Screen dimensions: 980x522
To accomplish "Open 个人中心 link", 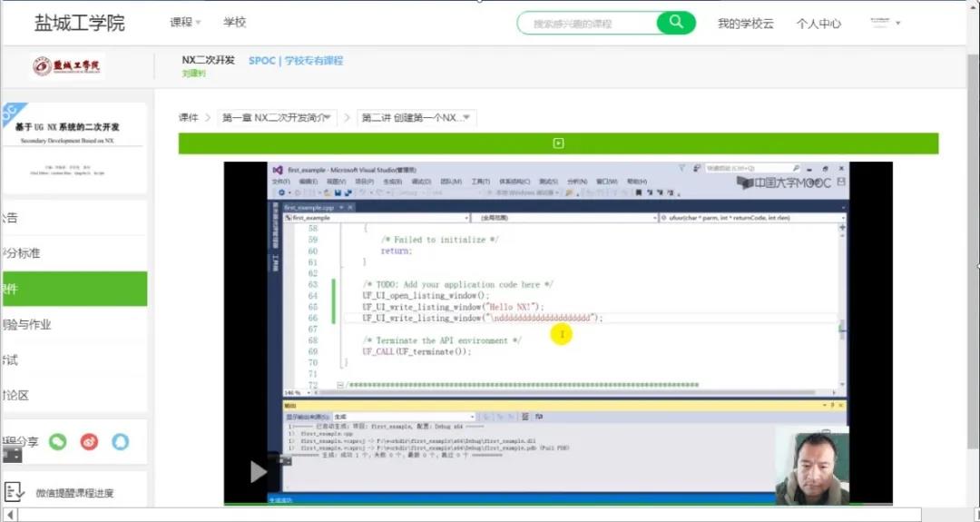I will point(818,24).
